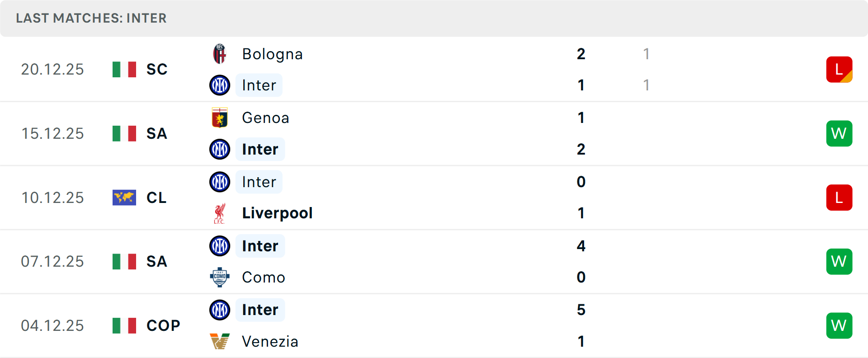Click the Venezia club crest
Image resolution: width=868 pixels, height=358 pixels.
coord(220,341)
